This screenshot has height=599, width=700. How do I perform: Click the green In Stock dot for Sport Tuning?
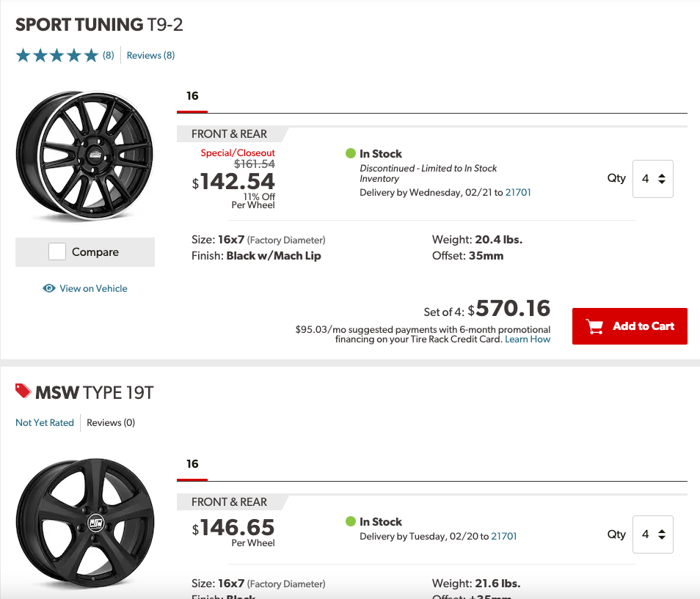(351, 154)
